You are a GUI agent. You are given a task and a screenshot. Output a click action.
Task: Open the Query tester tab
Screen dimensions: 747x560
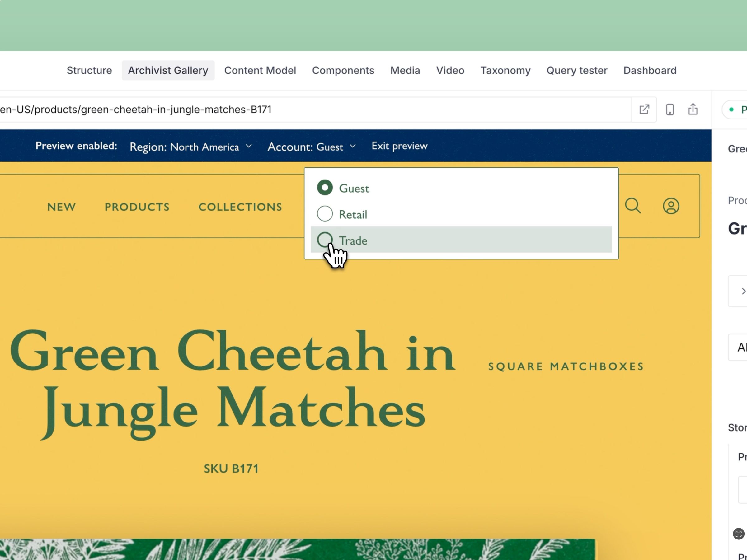[577, 70]
